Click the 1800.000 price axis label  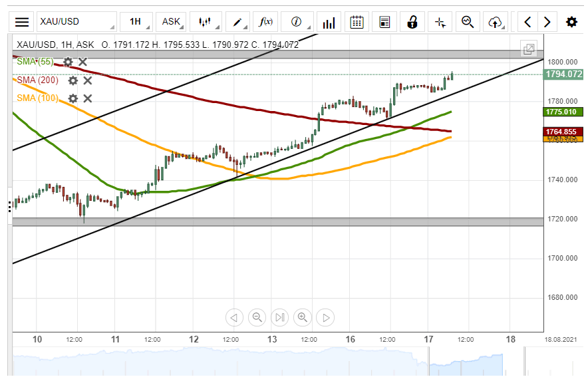pos(563,62)
